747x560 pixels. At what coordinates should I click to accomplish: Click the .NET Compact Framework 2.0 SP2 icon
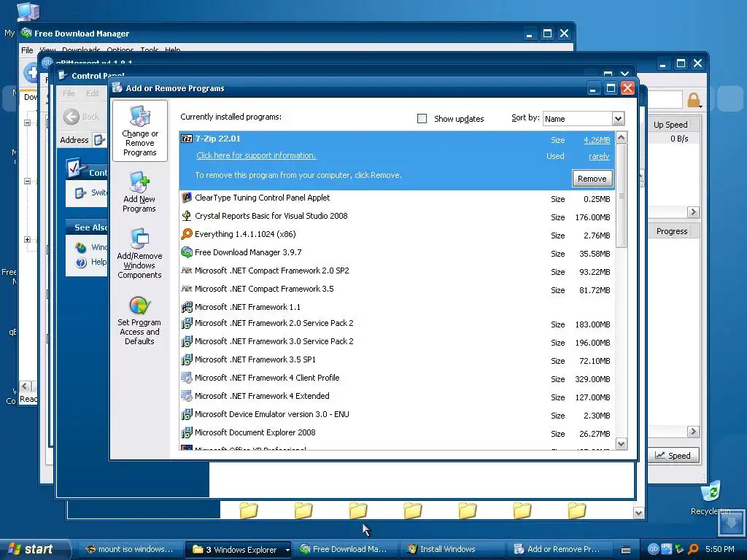(187, 271)
